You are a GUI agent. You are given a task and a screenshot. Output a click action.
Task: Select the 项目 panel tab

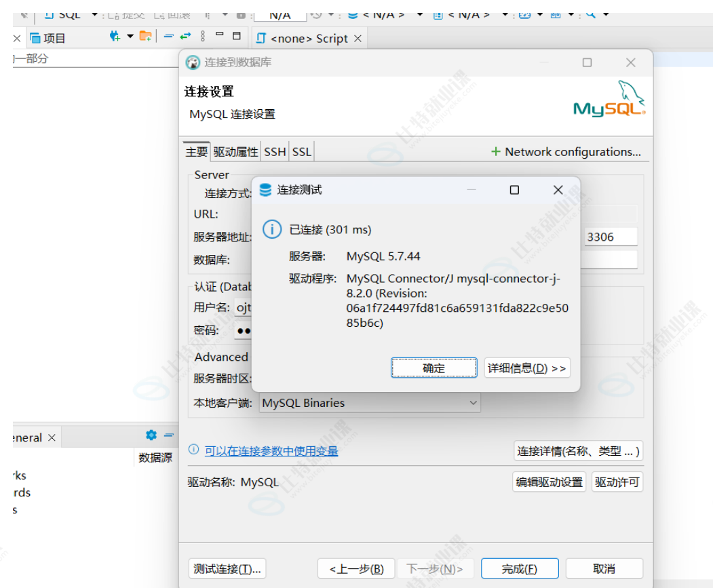47,39
